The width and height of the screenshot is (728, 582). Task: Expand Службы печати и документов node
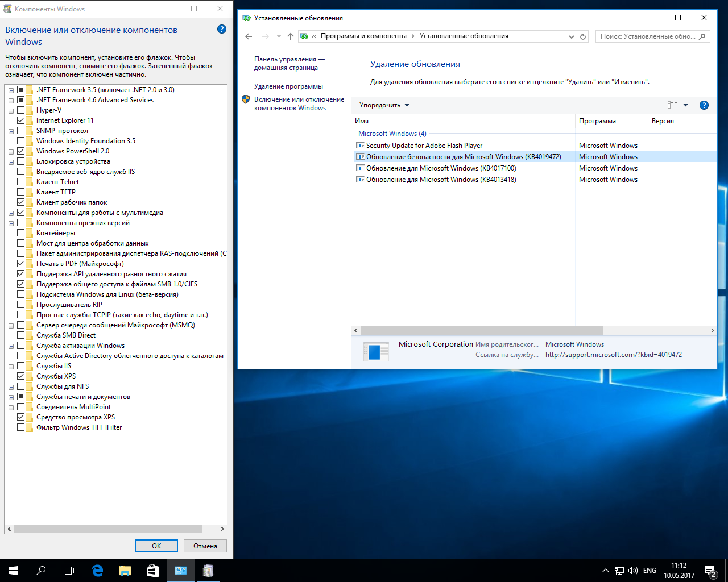point(11,397)
